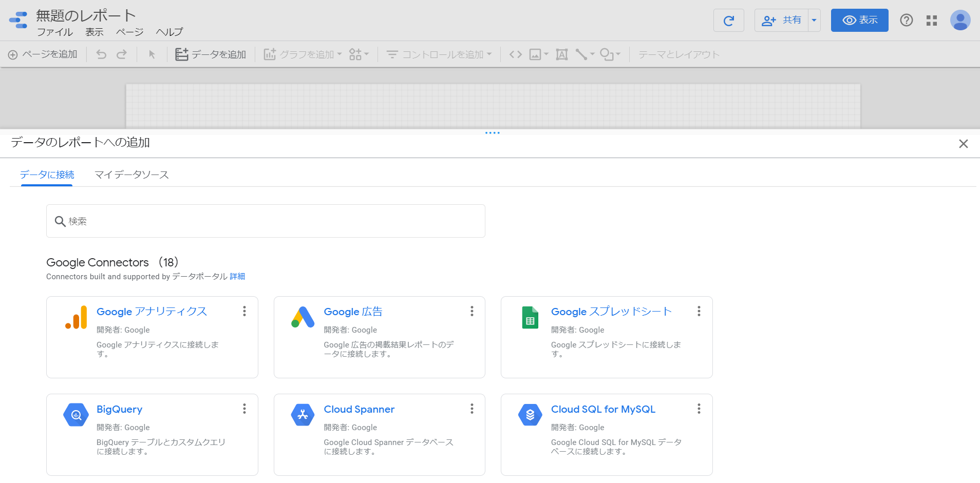This screenshot has width=980, height=483.
Task: Select the Google スプレッドシート connector title
Action: [611, 312]
